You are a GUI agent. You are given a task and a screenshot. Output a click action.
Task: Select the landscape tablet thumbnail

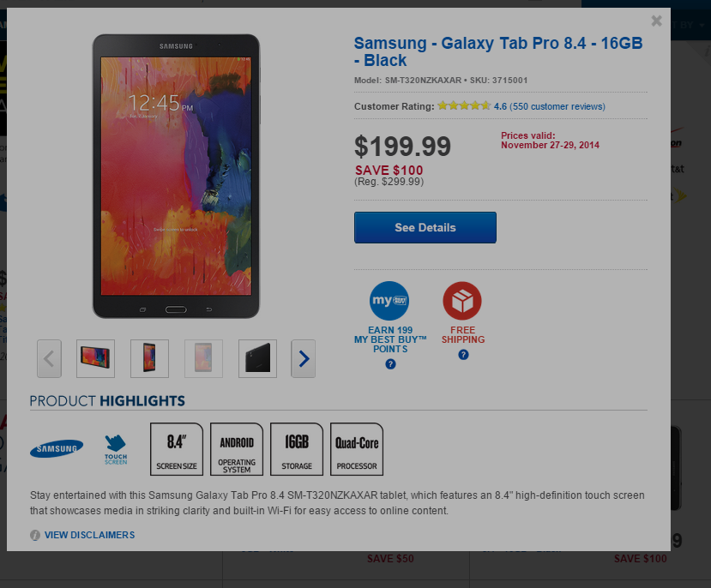(95, 358)
